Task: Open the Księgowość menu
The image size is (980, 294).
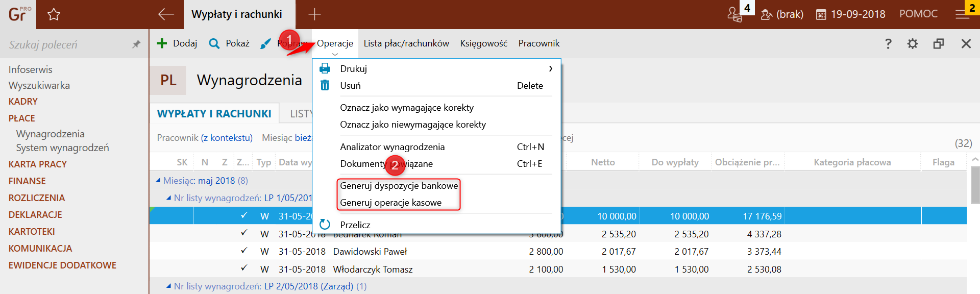Action: (483, 43)
